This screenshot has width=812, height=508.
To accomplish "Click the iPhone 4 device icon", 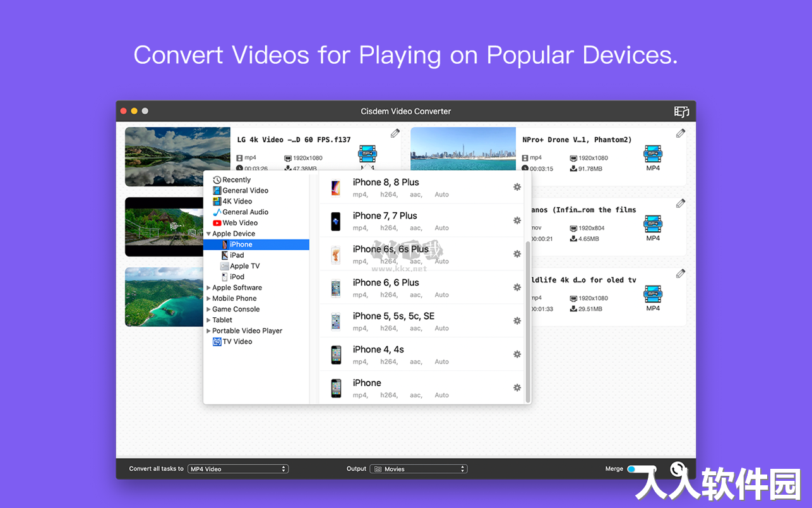I will (336, 355).
